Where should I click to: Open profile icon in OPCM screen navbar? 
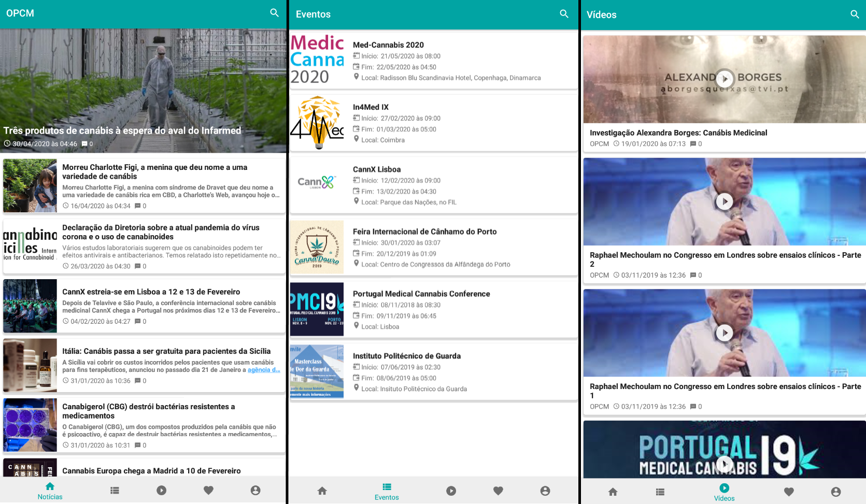[x=255, y=490]
